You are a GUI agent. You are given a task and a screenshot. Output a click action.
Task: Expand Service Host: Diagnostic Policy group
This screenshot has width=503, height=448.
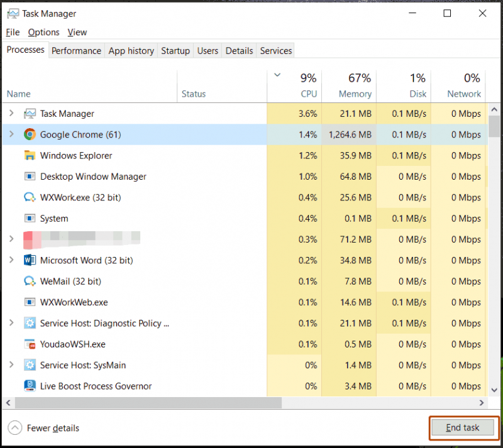(11, 322)
